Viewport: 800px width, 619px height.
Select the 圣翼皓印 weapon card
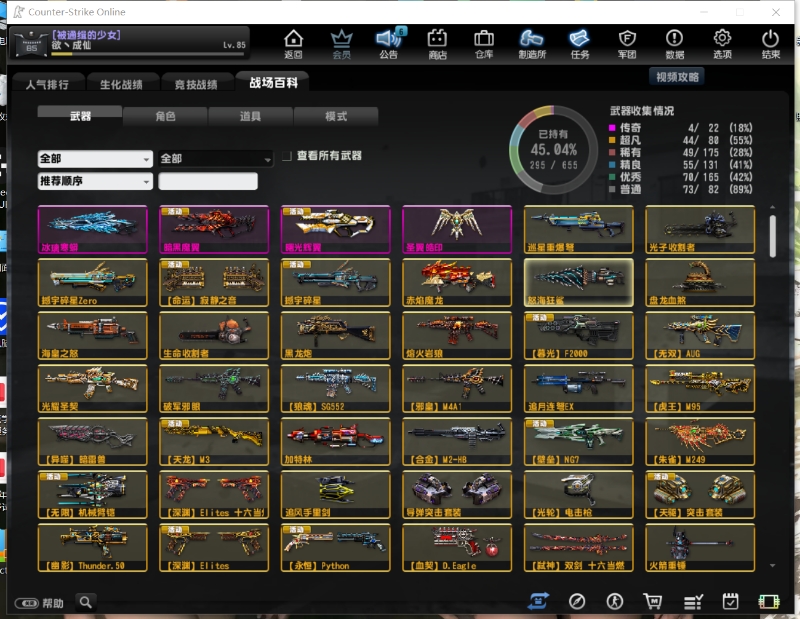[x=457, y=230]
